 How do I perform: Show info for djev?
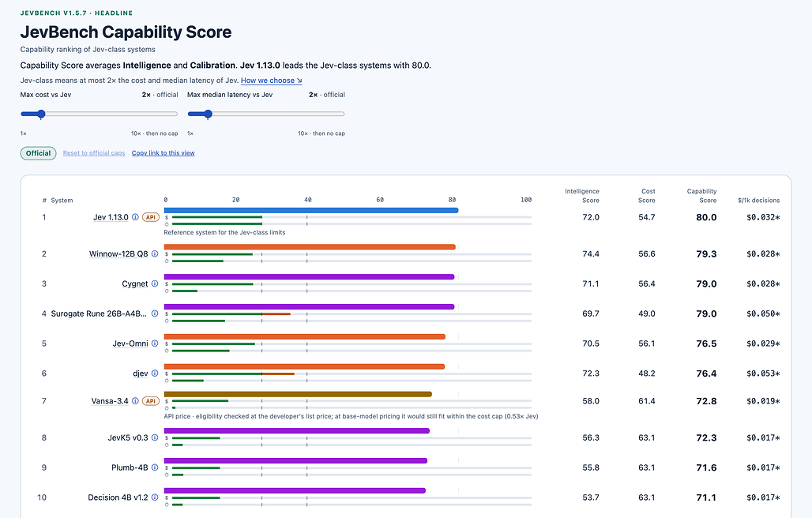click(x=154, y=373)
